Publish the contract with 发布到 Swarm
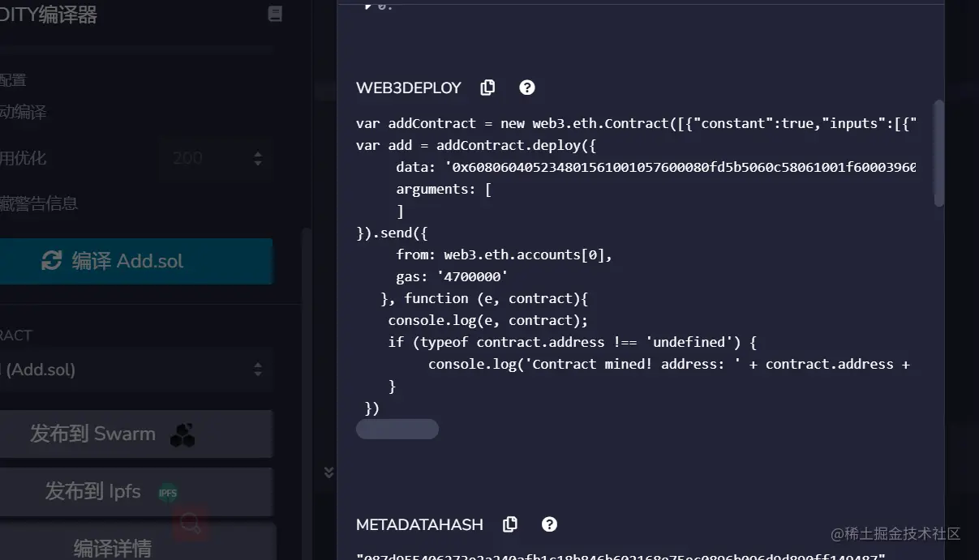Screen dimensions: 979x560 [135, 434]
